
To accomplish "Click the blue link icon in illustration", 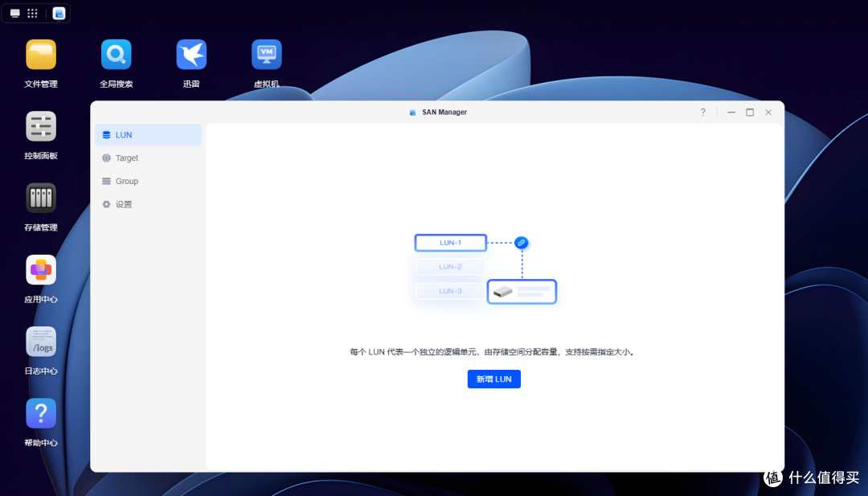I will (521, 243).
